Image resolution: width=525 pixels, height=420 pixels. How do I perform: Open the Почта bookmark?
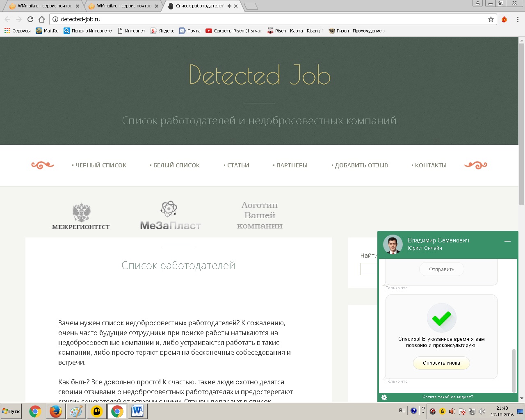coord(190,31)
